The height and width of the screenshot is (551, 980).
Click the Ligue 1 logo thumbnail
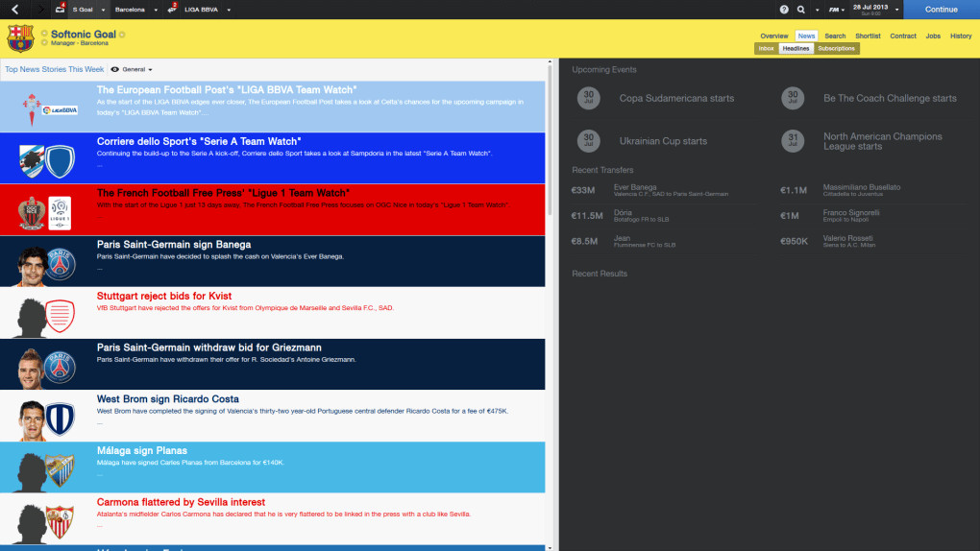(60, 213)
